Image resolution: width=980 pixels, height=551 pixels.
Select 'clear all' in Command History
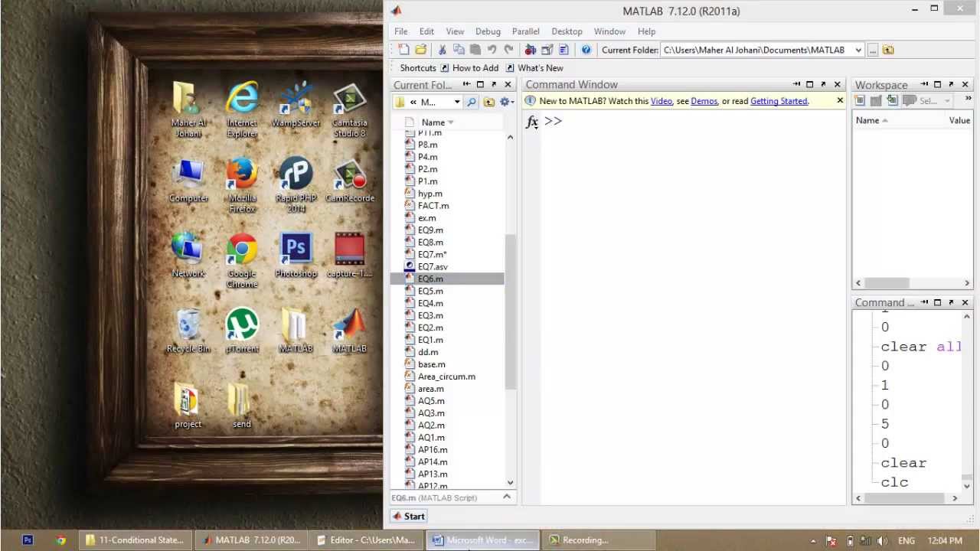click(920, 347)
